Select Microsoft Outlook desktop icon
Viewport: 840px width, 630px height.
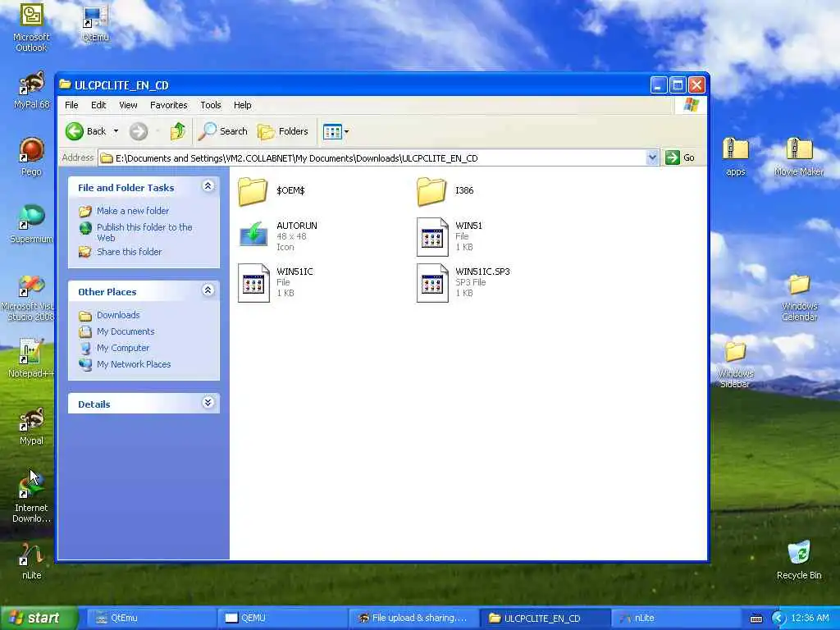point(31,27)
